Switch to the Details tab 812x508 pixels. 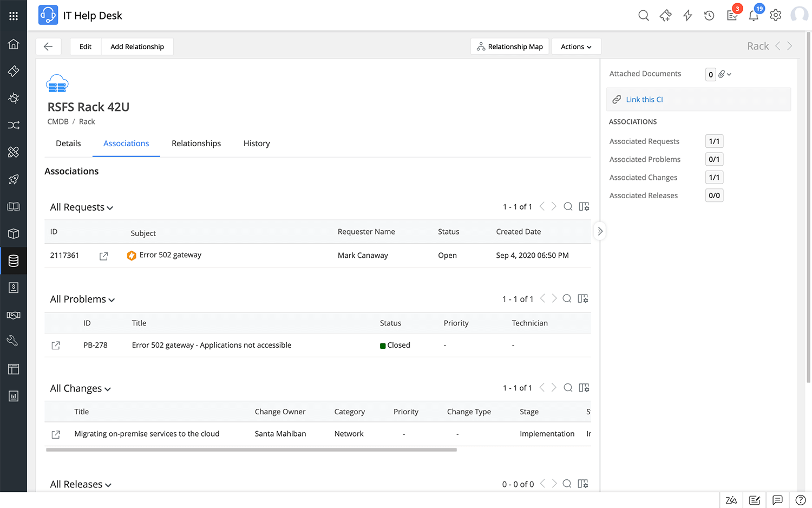(x=68, y=143)
